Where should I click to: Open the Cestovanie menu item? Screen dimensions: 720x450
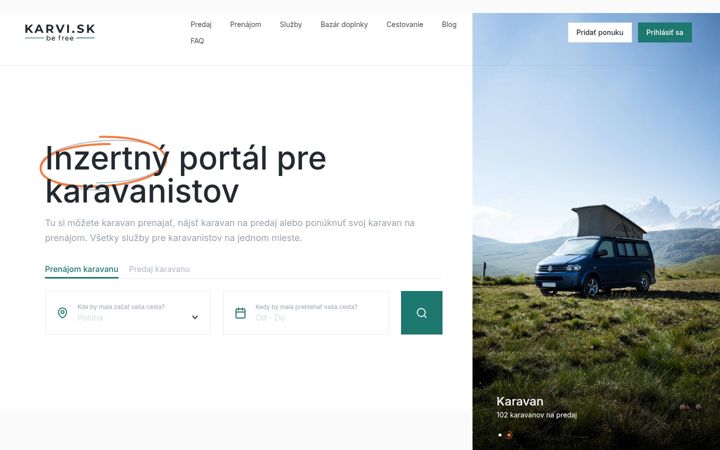405,24
